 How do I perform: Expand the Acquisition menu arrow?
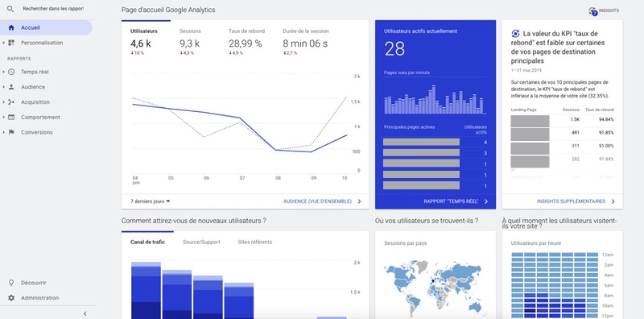pos(4,102)
